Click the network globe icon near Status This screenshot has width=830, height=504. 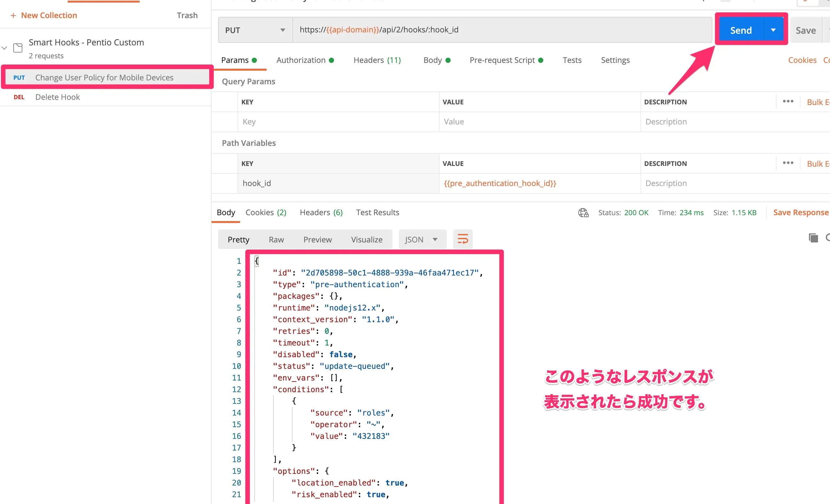tap(583, 213)
